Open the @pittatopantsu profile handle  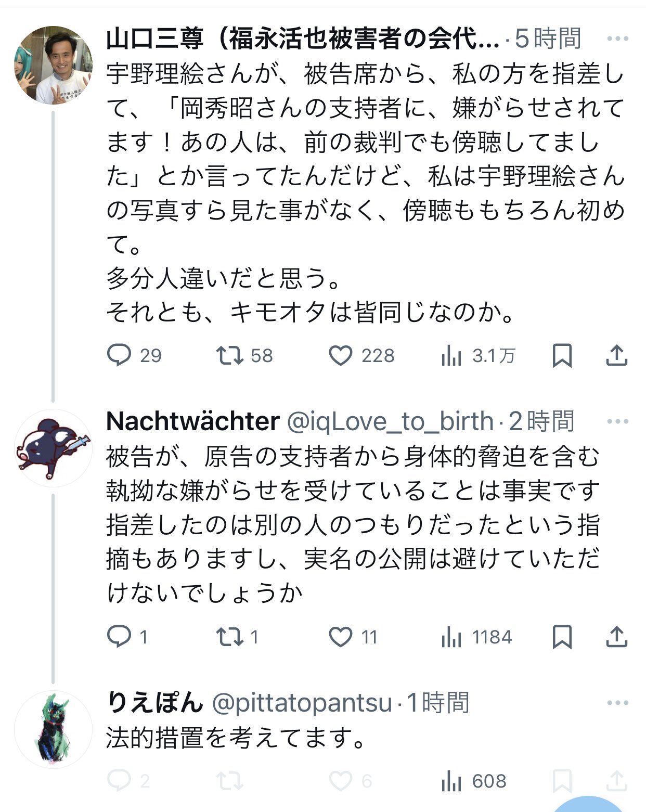tap(302, 703)
